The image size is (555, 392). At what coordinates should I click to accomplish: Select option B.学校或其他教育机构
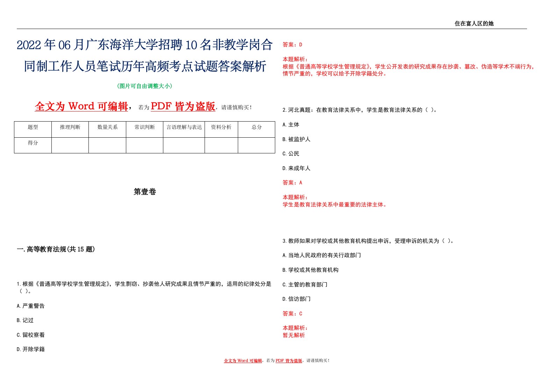click(x=311, y=270)
